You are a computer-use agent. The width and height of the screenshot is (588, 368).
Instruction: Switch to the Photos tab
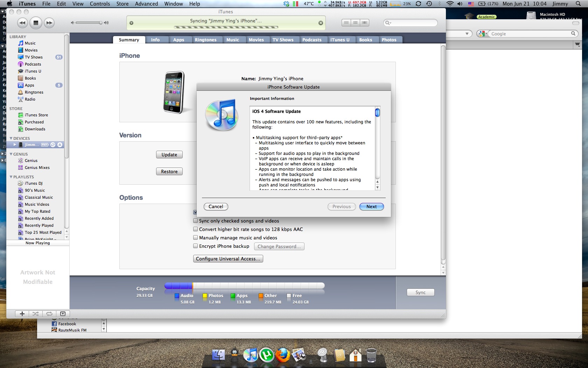(x=389, y=40)
